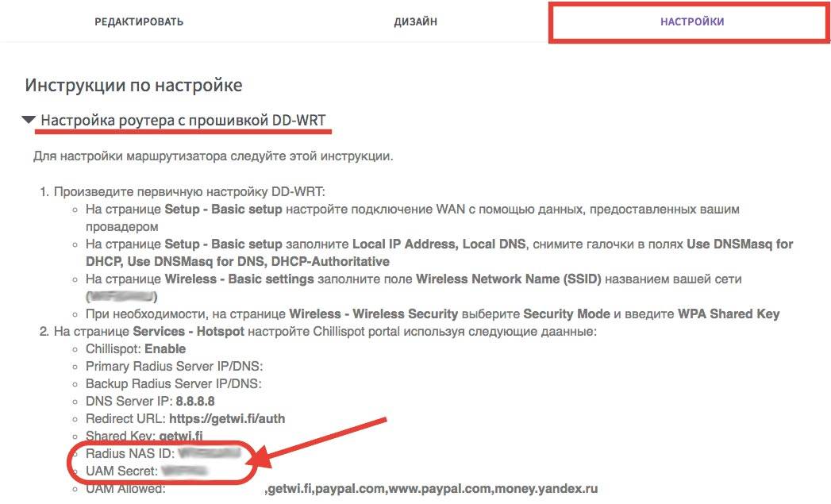Collapse the DD-WRT section using the triangle arrow

tap(29, 121)
